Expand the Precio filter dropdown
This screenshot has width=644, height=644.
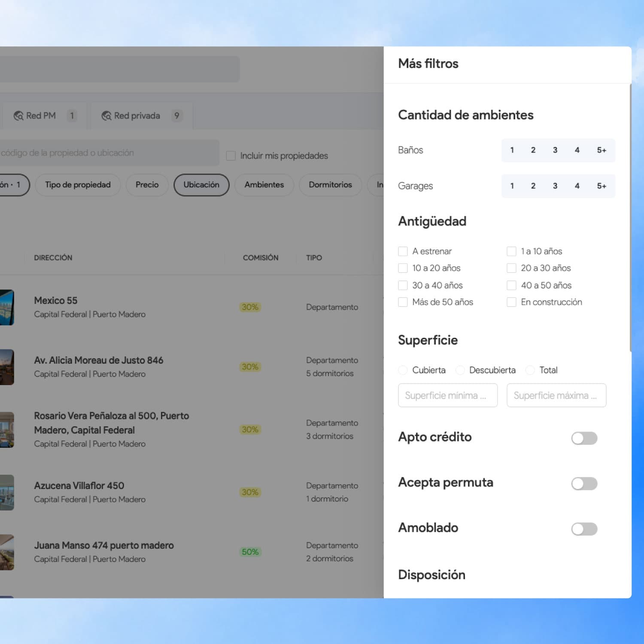point(147,185)
